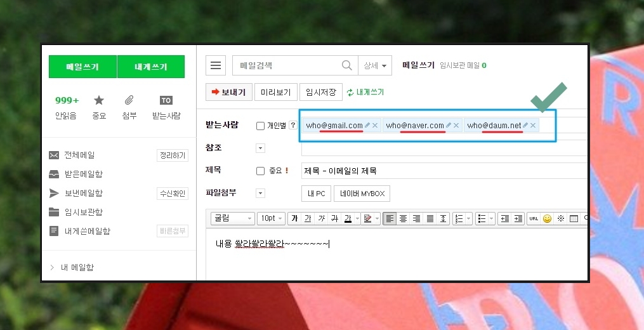Filter by 중요 star icon
Viewport: 644px width, 330px height.
coord(99,107)
